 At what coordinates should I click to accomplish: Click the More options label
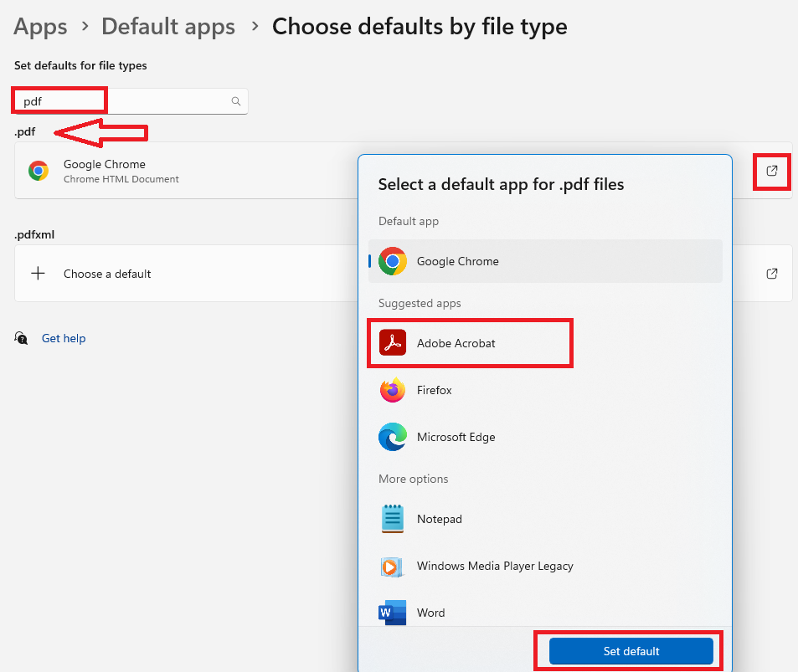click(414, 479)
